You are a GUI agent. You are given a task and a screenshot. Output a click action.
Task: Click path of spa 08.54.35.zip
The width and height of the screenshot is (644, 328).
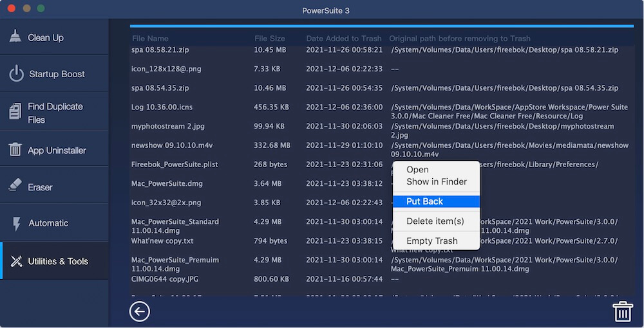[x=504, y=87]
